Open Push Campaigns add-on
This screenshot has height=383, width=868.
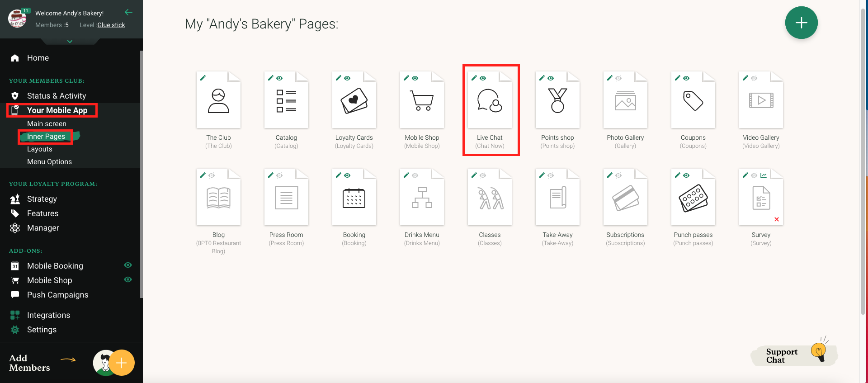[58, 295]
